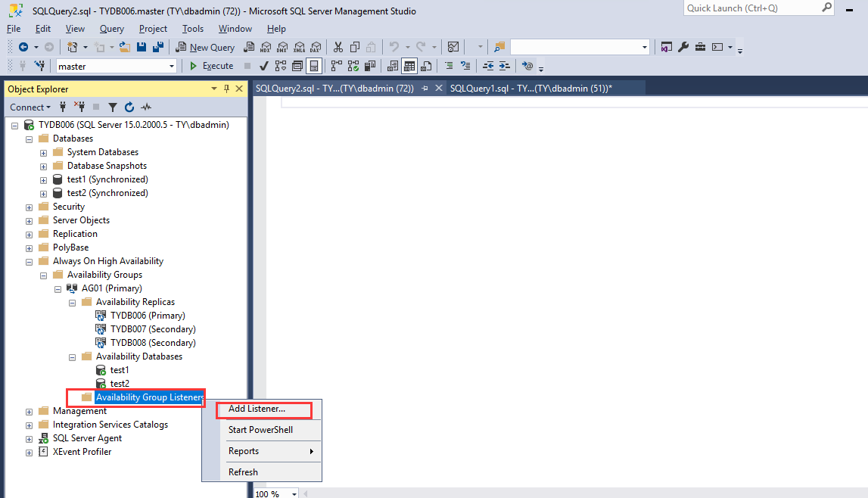
Task: Open an Analysis Services MDX query
Action: (266, 48)
